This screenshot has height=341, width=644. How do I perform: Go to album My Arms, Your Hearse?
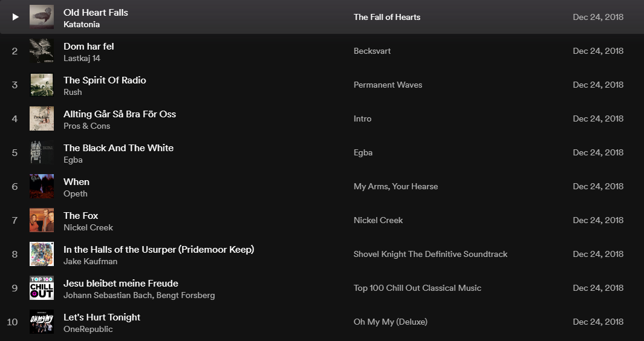[395, 186]
